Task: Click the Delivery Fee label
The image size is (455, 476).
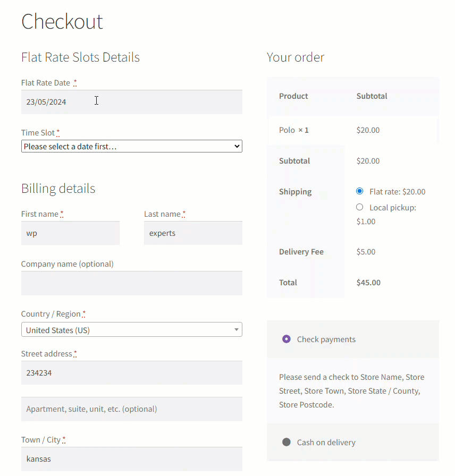Action: coord(301,251)
